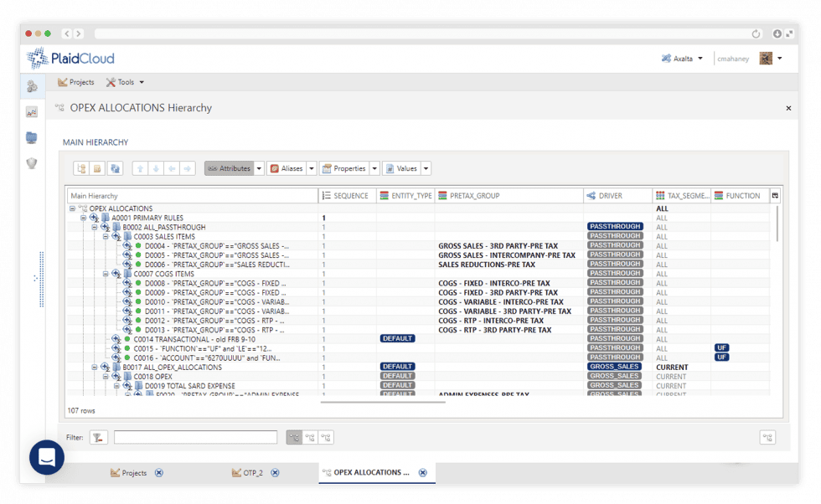The image size is (821, 504).
Task: Collapse the B0002 ALL_PASSTHROUGH node
Action: (94, 227)
